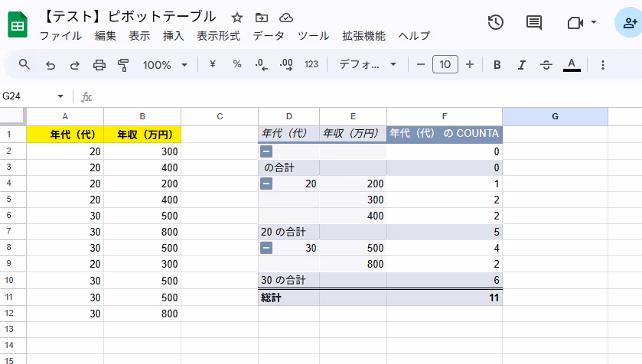Move document with the folder icon
The height and width of the screenshot is (364, 642).
[x=261, y=18]
